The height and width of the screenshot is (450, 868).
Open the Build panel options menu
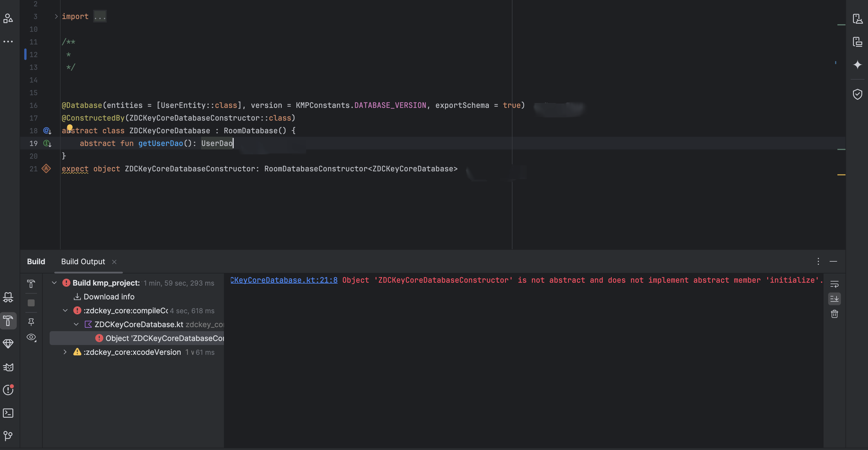[x=818, y=261]
